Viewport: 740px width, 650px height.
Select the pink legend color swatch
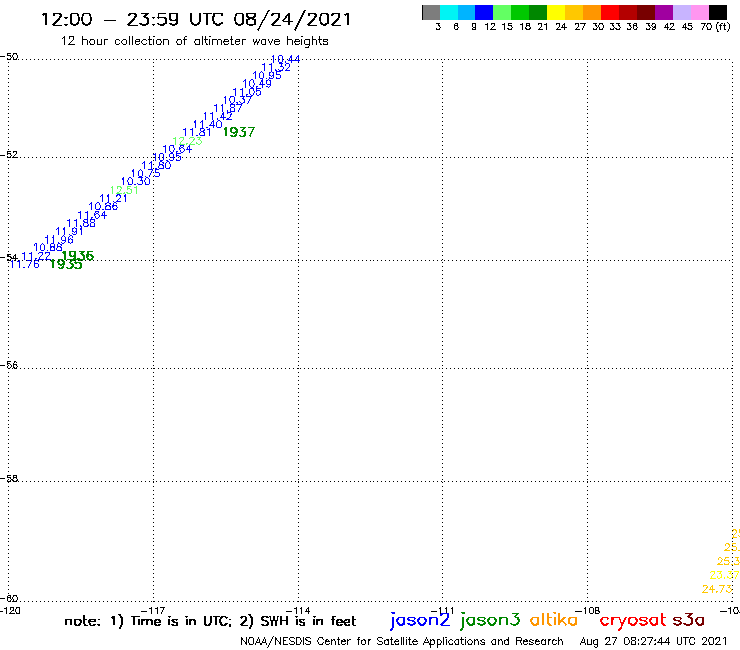(x=700, y=12)
